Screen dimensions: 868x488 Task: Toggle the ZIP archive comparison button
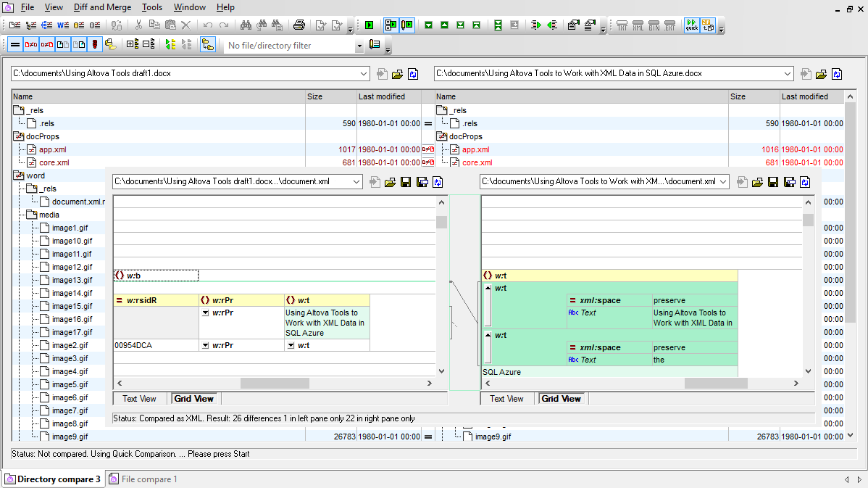[x=708, y=25]
